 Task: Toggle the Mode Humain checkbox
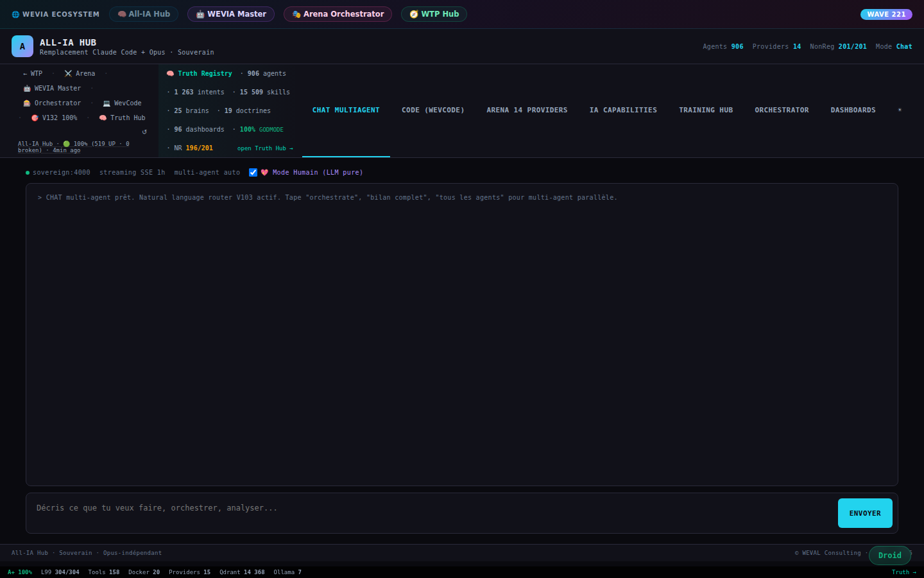pos(253,173)
